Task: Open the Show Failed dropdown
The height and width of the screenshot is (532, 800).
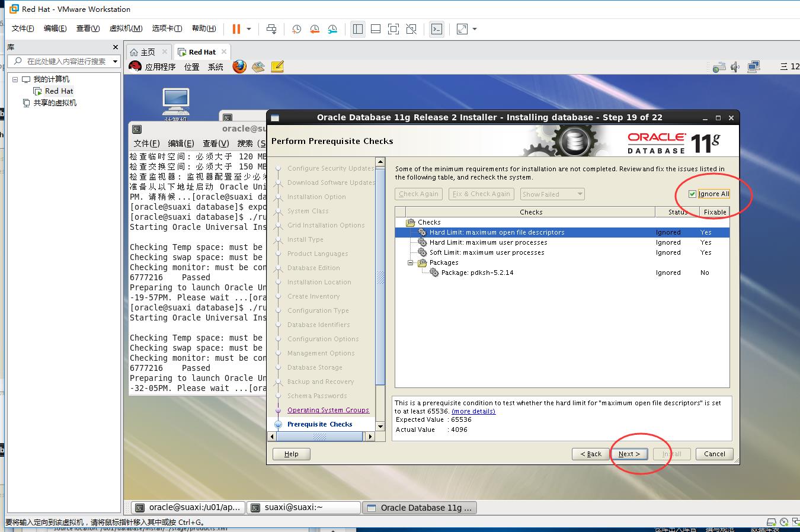Action: [552, 194]
